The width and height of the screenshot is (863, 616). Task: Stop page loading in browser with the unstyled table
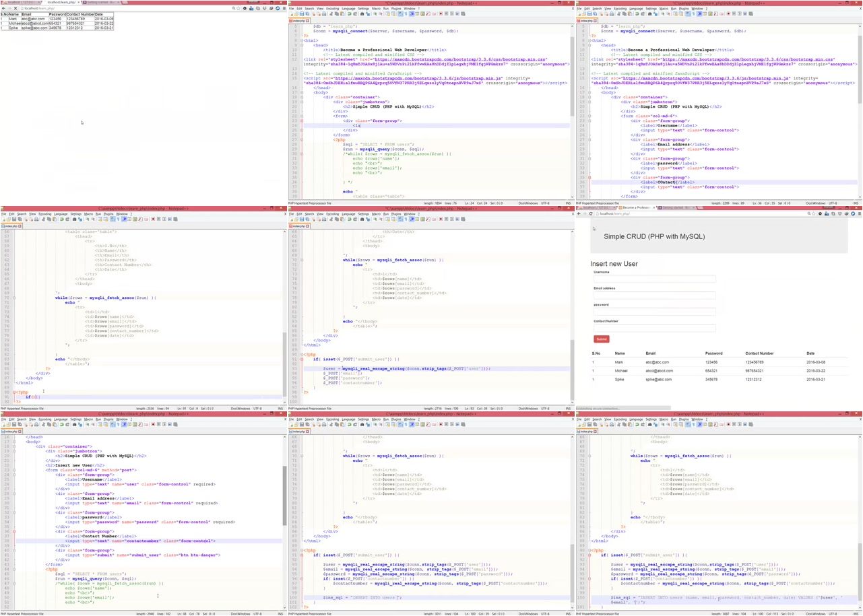click(15, 8)
